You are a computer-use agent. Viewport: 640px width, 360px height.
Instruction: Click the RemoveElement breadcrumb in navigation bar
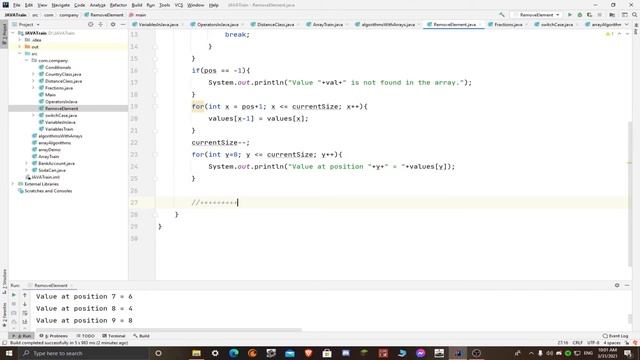pyautogui.click(x=104, y=15)
